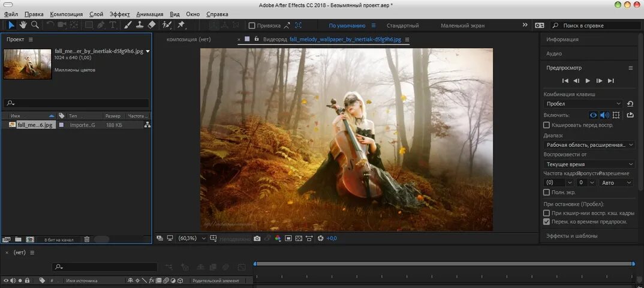Open the Пробел shortcut dropdown

click(x=583, y=104)
